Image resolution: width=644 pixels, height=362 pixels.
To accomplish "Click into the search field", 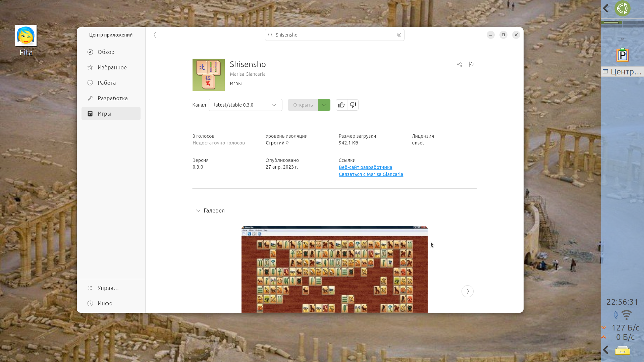I will point(334,35).
